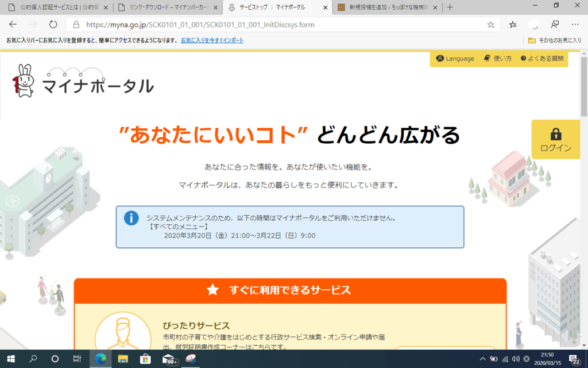The height and width of the screenshot is (368, 588).
Task: Open the browser settings and more menu
Action: tap(575, 25)
